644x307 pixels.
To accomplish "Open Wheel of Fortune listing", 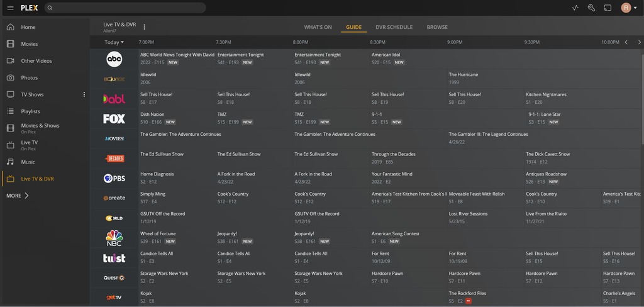I will tap(177, 238).
